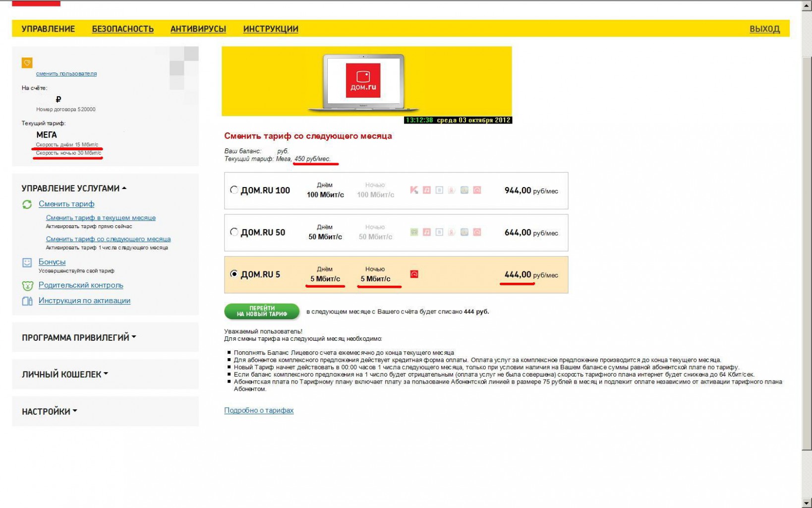Click the orange heart icon in the user panel
Viewport: 812px width, 508px height.
coord(27,63)
